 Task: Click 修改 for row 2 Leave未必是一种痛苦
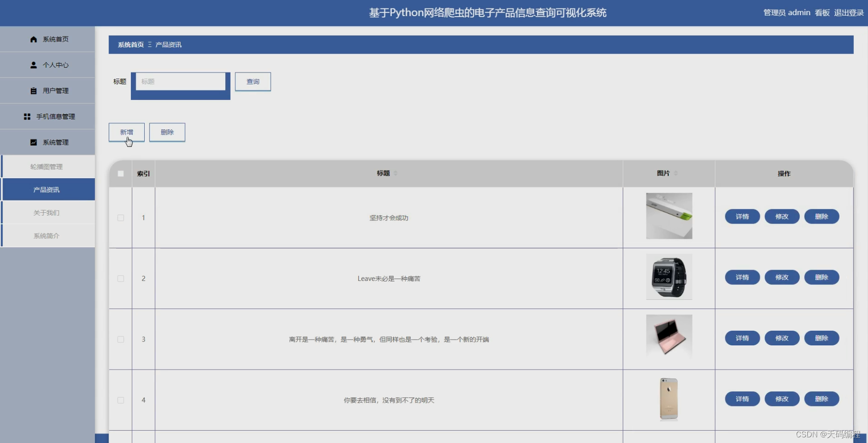[782, 277]
